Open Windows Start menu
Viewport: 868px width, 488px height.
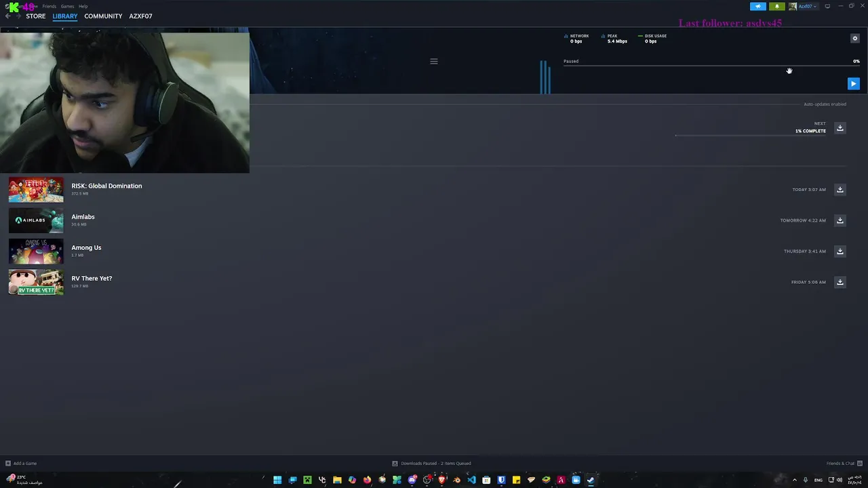click(x=277, y=480)
